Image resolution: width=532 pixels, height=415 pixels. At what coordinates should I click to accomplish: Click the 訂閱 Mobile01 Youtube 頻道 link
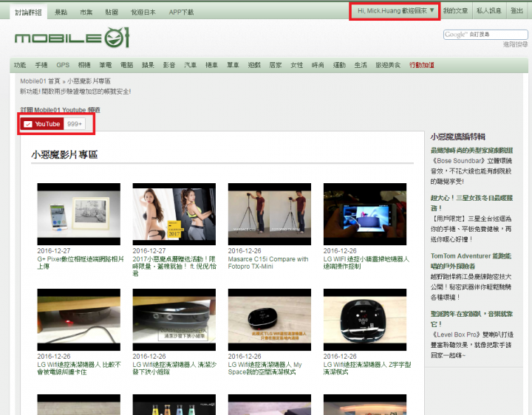click(x=60, y=110)
